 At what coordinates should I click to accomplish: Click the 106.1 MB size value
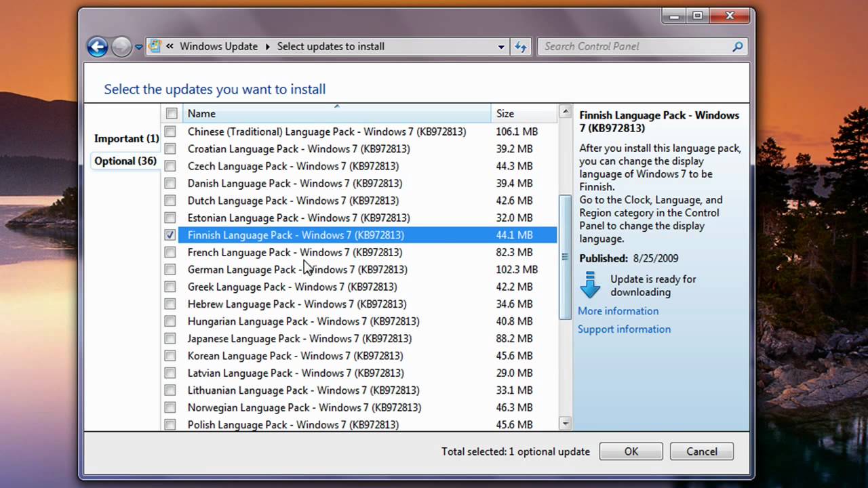coord(517,131)
